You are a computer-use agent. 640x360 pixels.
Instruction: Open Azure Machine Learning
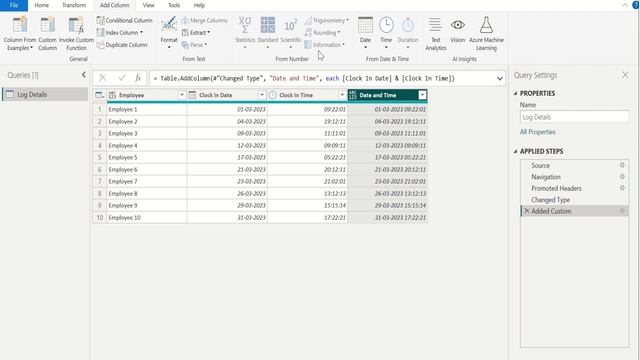click(486, 33)
